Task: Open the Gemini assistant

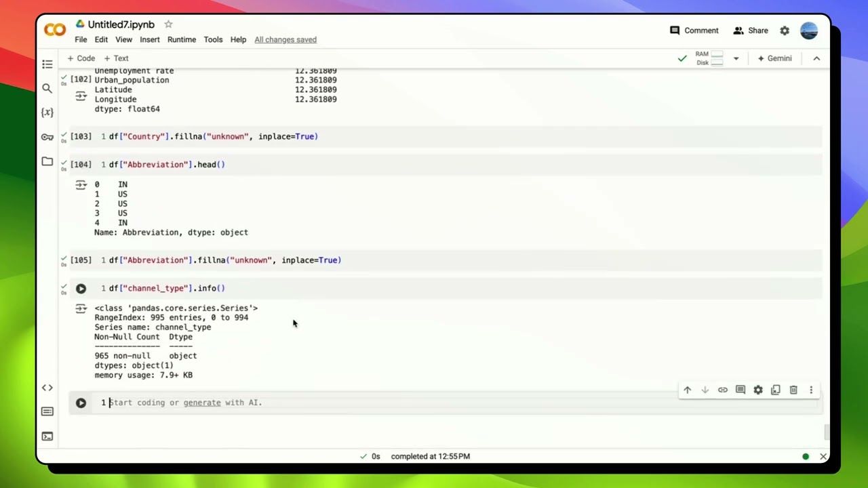Action: click(774, 58)
